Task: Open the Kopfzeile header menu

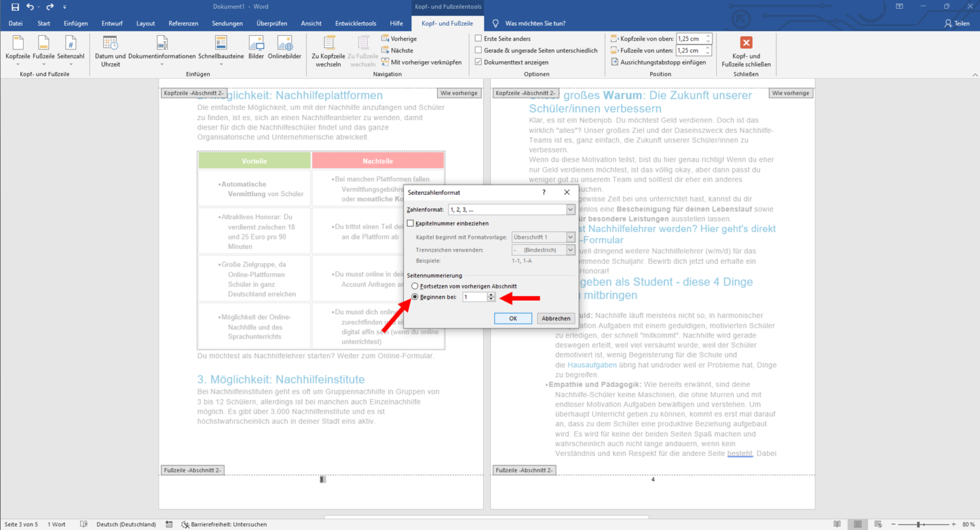Action: (18, 50)
